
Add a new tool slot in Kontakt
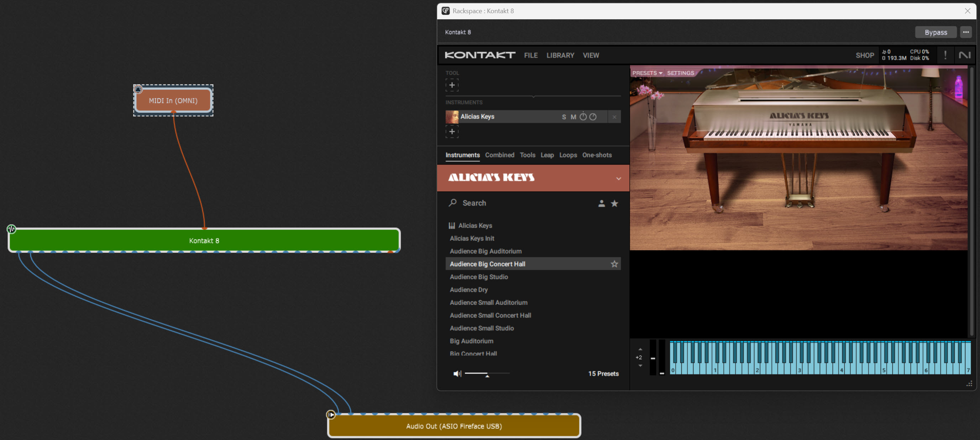[452, 85]
